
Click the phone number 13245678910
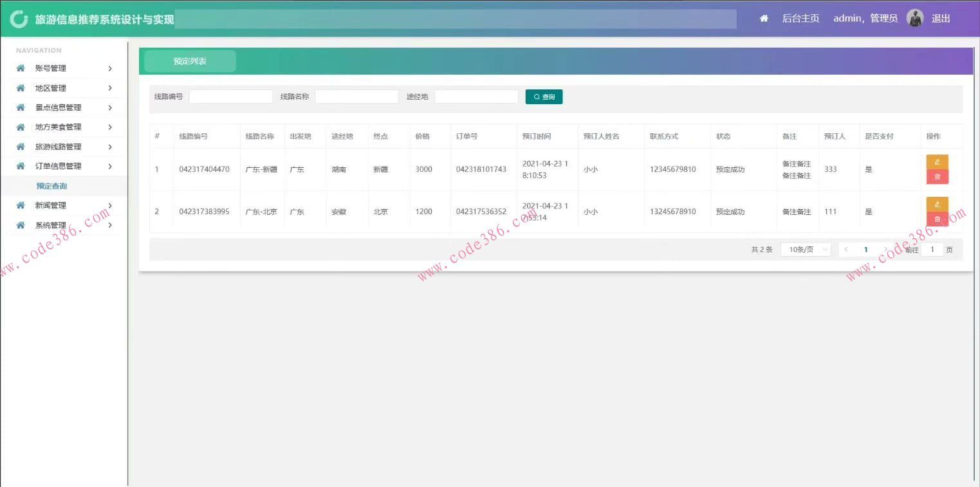(673, 212)
